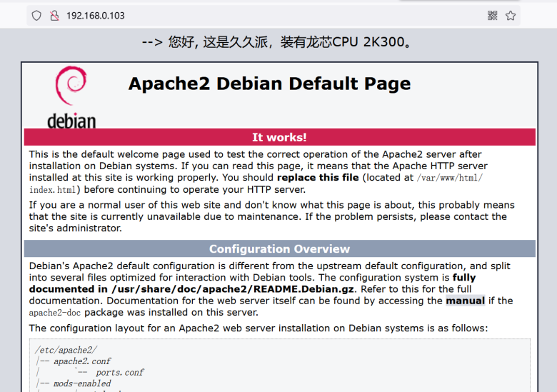The height and width of the screenshot is (392, 557).
Task: Click the insecure connection padlock icon
Action: click(54, 15)
